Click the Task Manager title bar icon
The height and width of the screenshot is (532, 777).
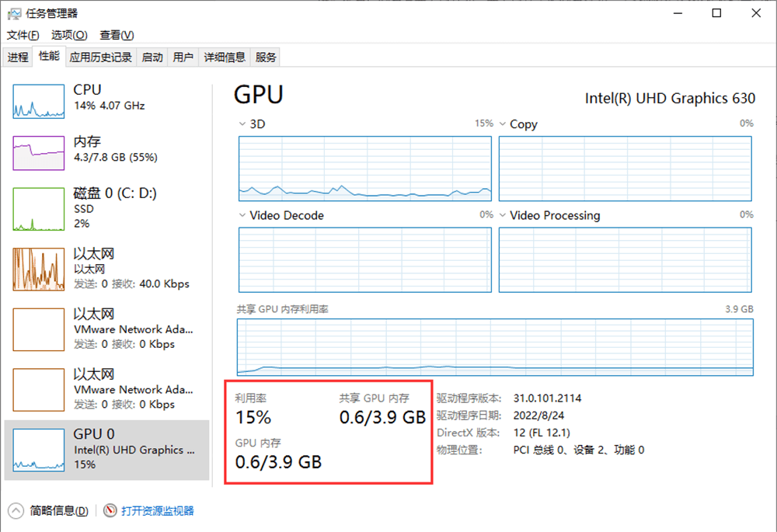point(14,13)
